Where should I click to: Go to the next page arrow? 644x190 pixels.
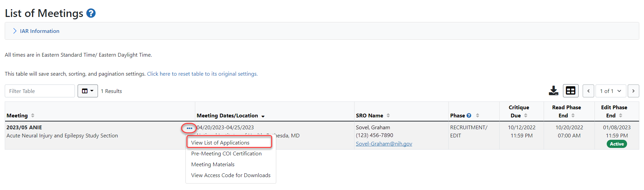tap(633, 91)
